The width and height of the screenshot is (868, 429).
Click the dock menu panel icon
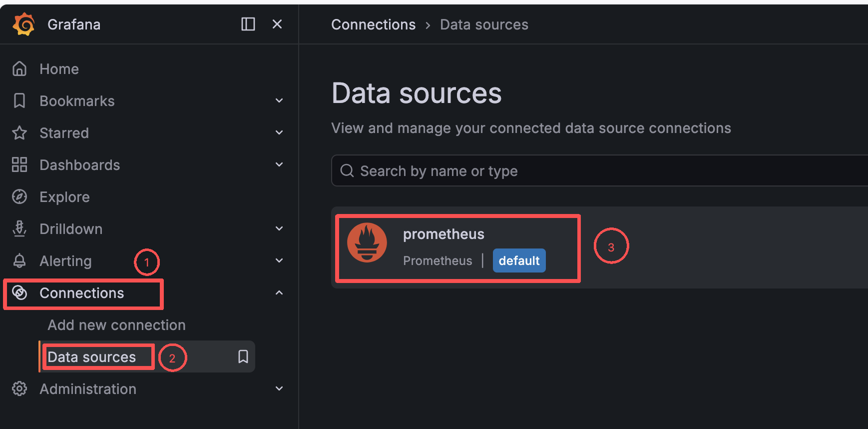[x=248, y=24]
